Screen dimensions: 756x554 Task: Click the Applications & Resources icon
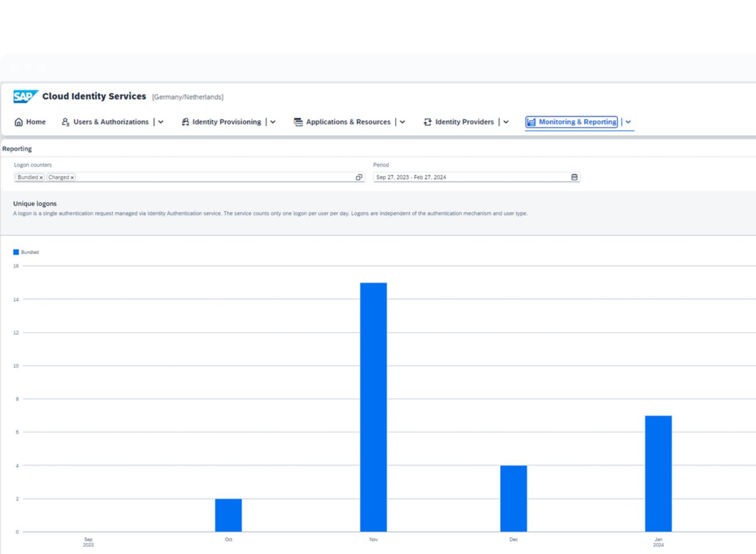tap(298, 122)
